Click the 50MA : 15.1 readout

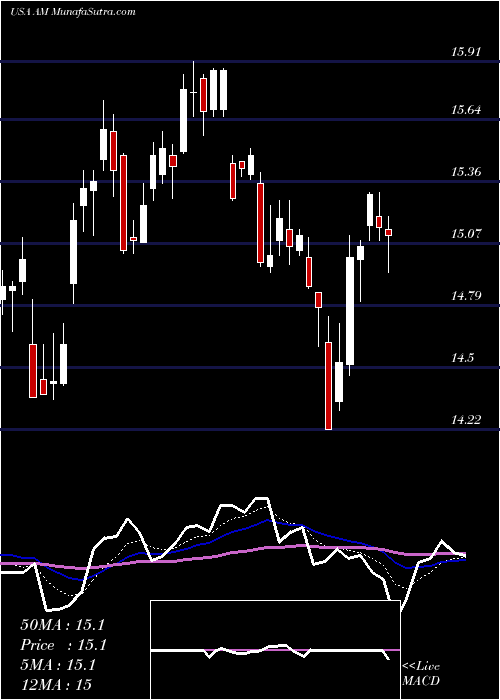coord(62,625)
